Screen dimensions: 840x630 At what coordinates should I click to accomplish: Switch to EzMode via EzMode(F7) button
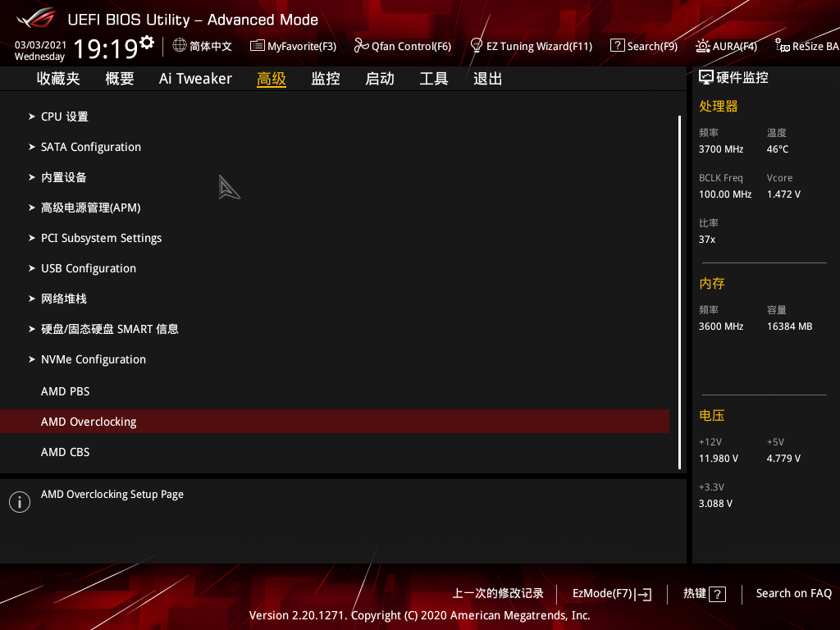pos(611,593)
